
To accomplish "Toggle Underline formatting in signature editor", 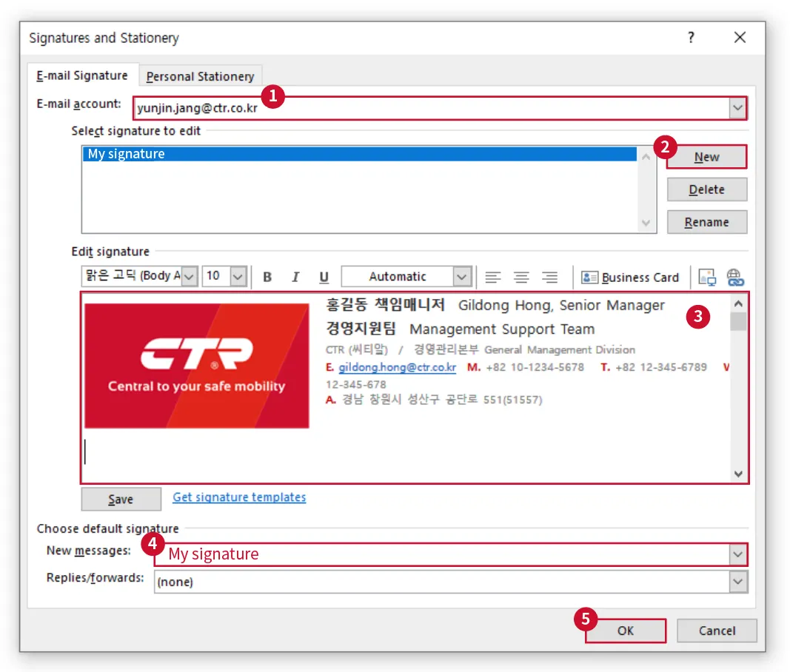I will pyautogui.click(x=324, y=277).
